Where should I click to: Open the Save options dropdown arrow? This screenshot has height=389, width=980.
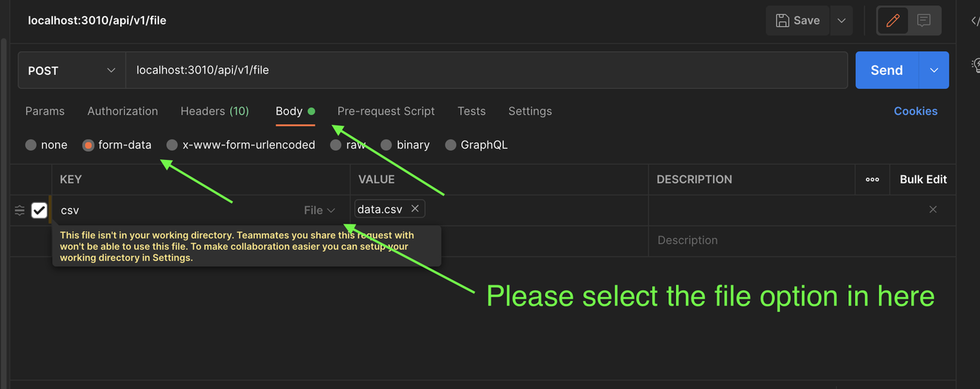[x=841, y=21]
